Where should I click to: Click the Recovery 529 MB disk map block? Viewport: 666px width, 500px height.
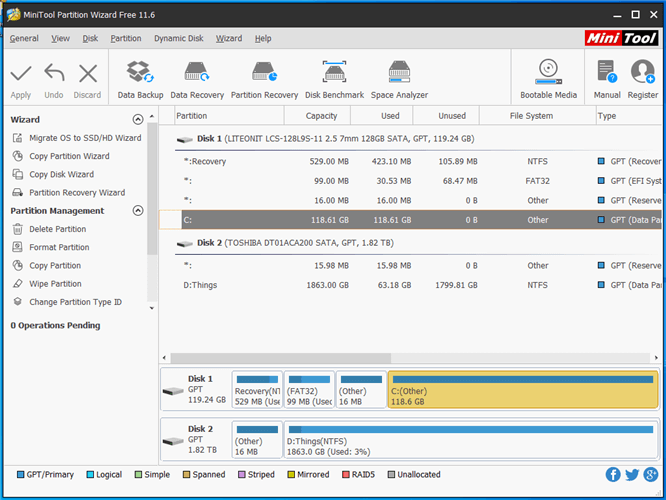point(257,390)
